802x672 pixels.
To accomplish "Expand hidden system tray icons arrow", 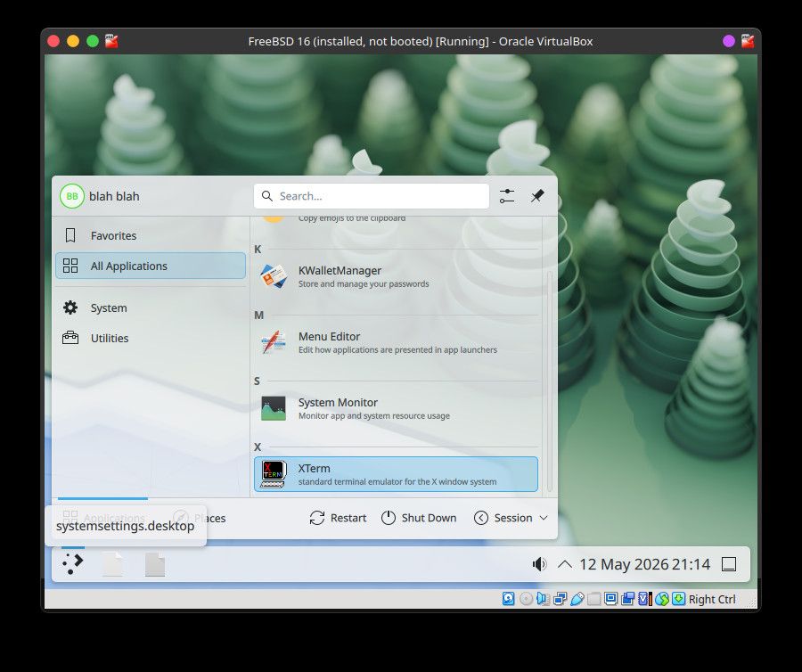I will [x=565, y=564].
